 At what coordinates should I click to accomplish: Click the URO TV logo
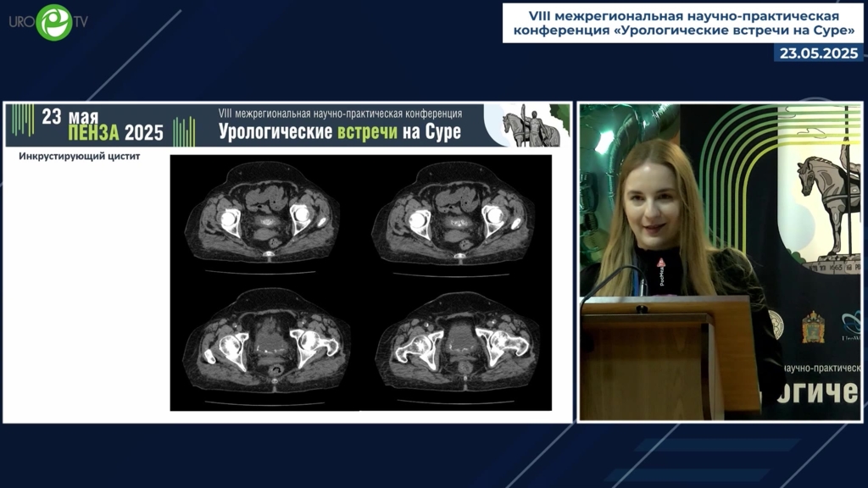[x=48, y=22]
